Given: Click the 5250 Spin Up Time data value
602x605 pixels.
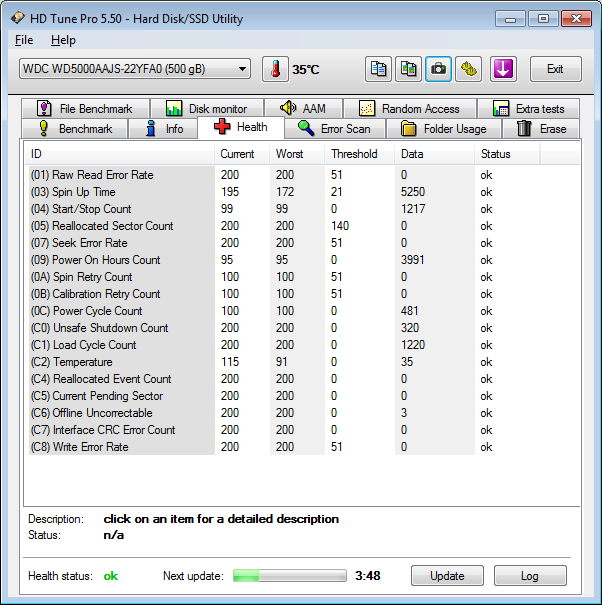Looking at the screenshot, I should [413, 192].
